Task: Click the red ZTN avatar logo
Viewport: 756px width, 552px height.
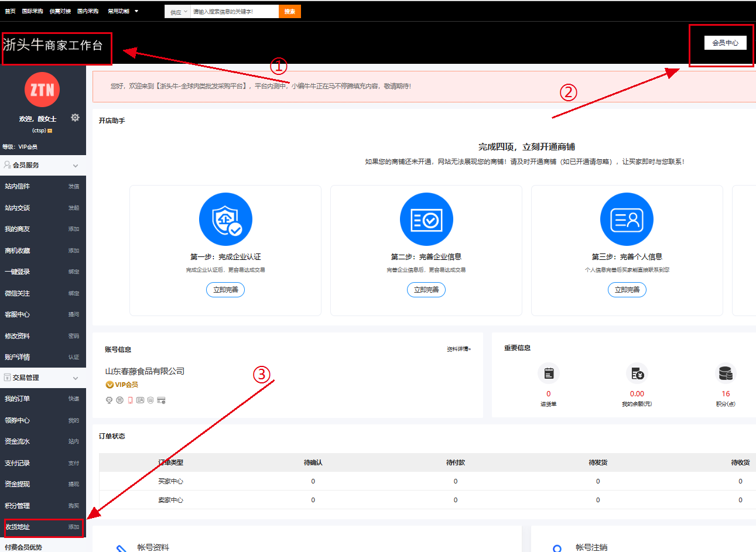Action: click(x=42, y=90)
